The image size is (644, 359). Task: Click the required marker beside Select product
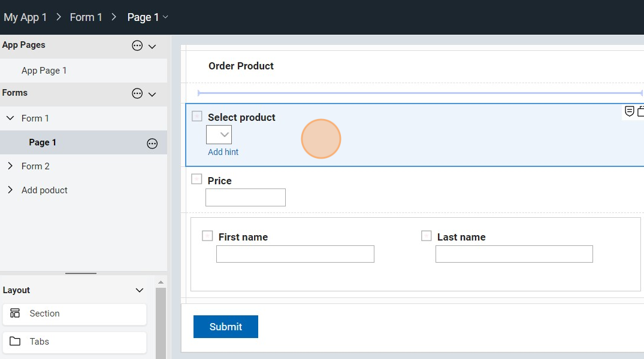pyautogui.click(x=196, y=116)
